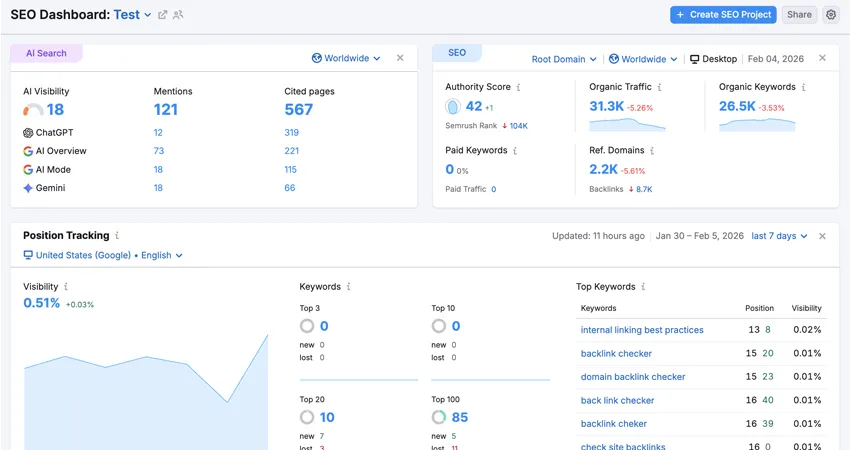Click the ChatGPT logo icon
This screenshot has width=850, height=450.
(x=28, y=133)
